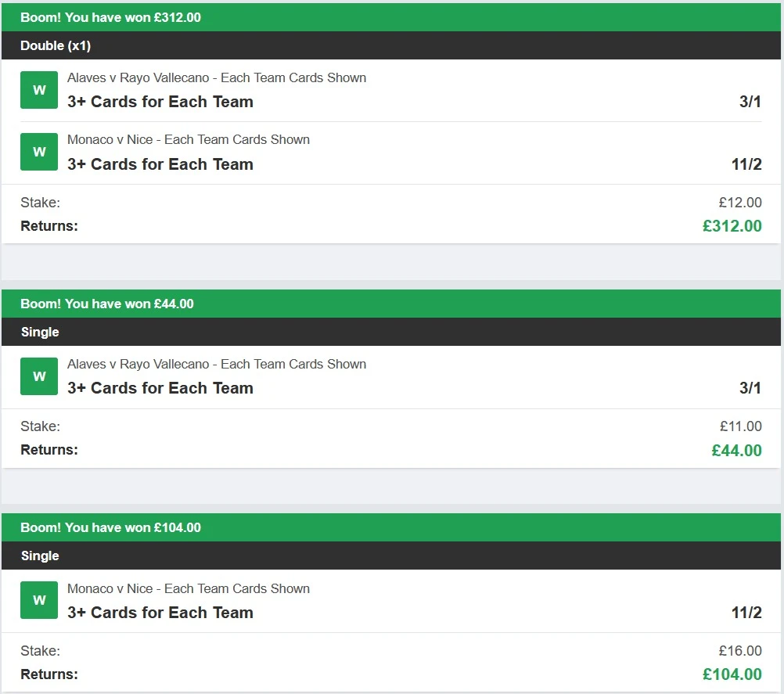Click the W icon in the Alaves single bet

[x=39, y=376]
